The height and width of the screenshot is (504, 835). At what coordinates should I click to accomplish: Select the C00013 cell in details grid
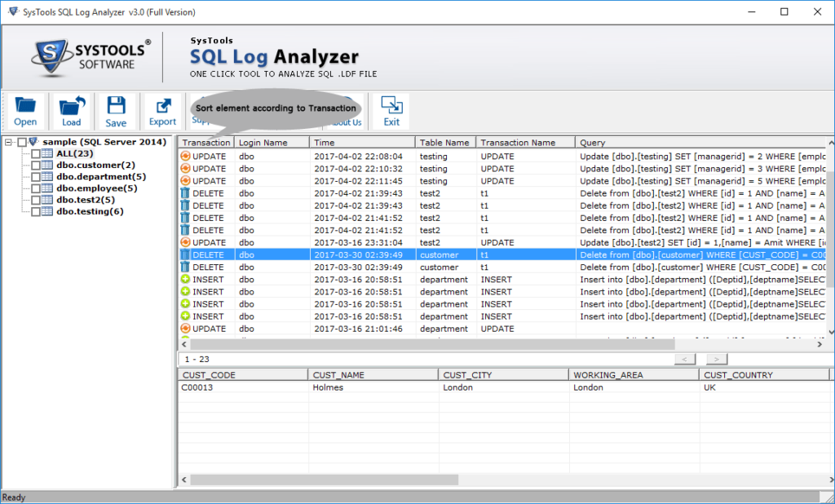(243, 387)
